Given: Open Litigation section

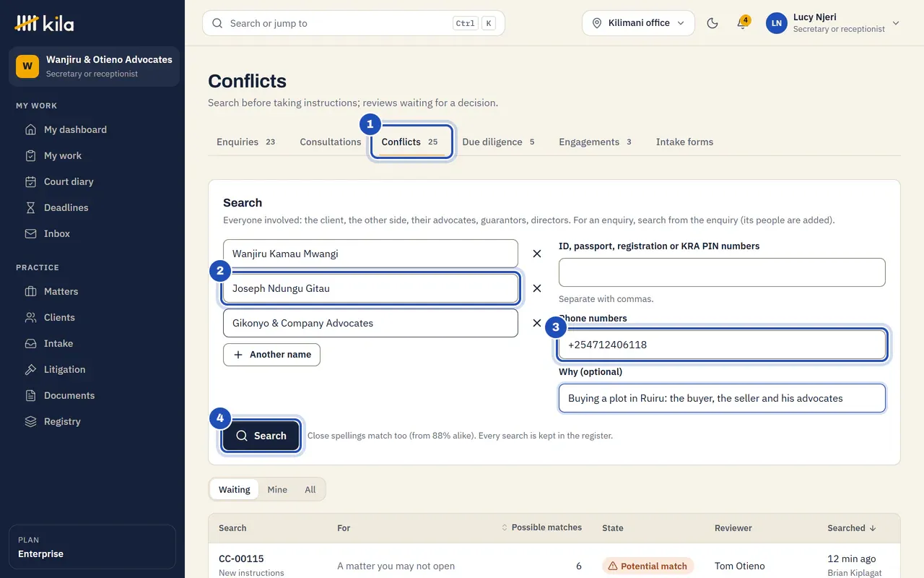Looking at the screenshot, I should [92, 370].
